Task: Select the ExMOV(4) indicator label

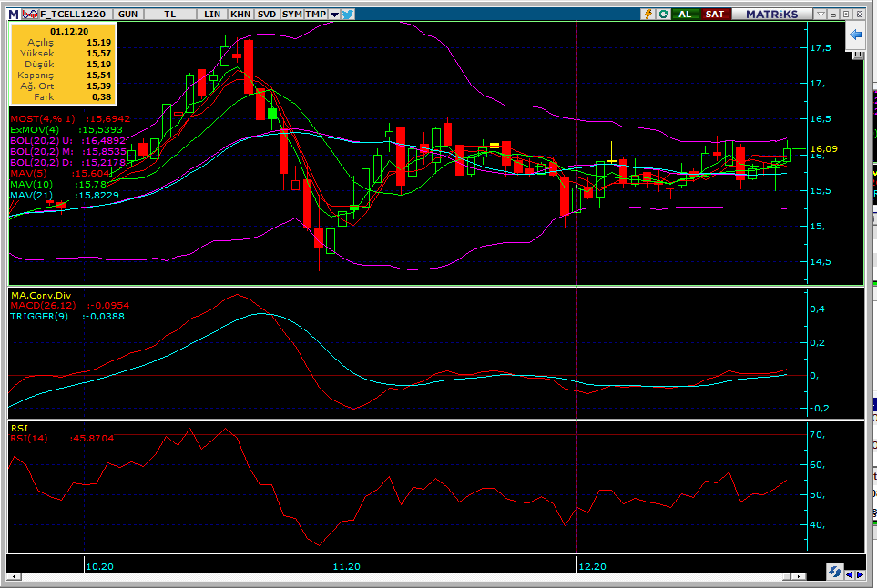Action: pos(35,129)
